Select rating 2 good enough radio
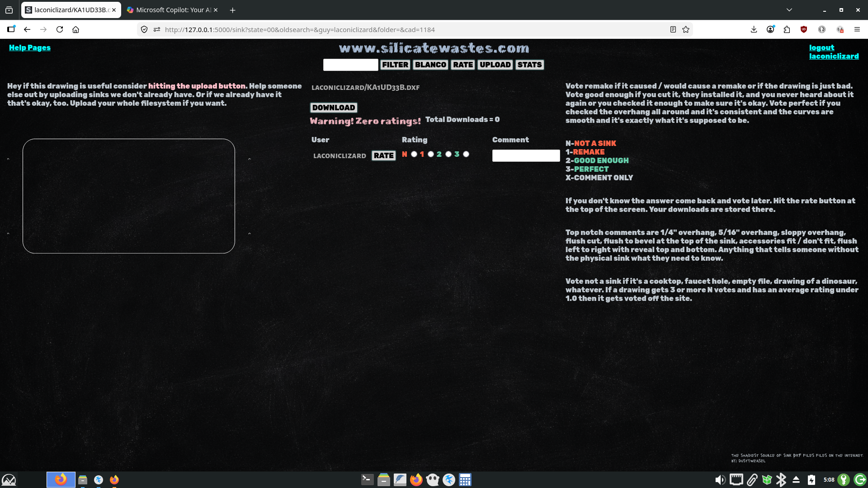This screenshot has height=488, width=868. [x=448, y=154]
